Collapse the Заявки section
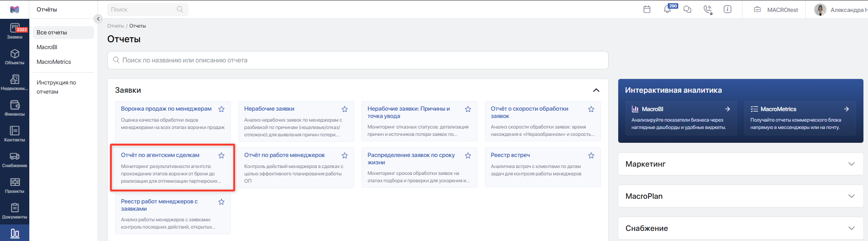This screenshot has height=241, width=868. (596, 90)
